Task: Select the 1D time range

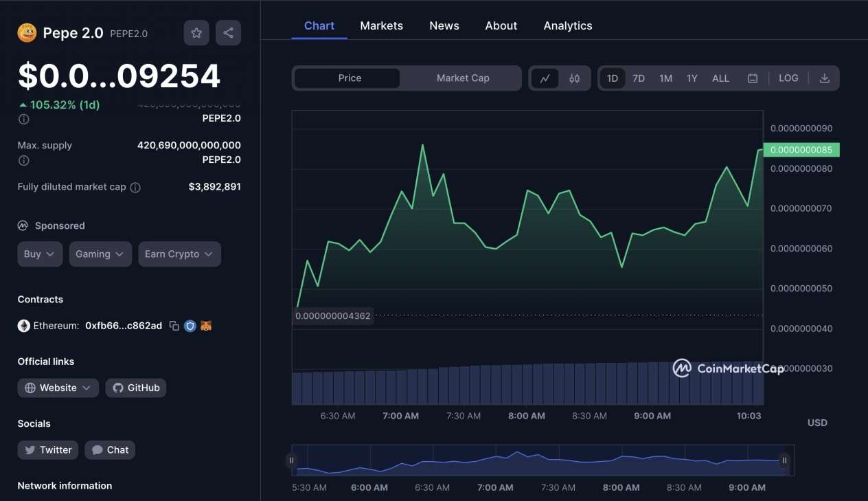Action: [613, 78]
